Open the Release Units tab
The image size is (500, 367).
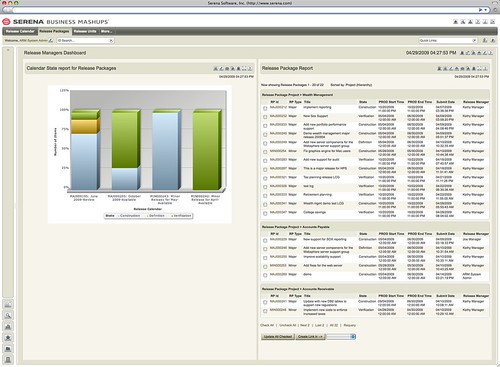click(x=85, y=31)
